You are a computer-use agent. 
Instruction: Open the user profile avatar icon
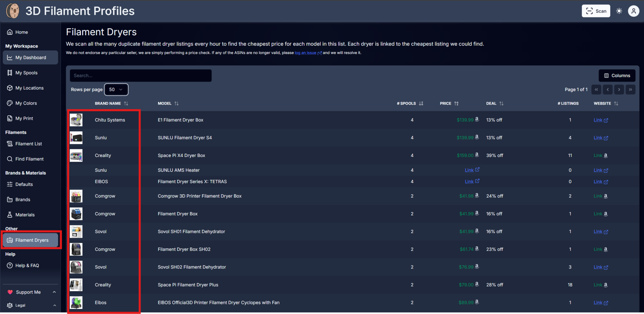(x=633, y=11)
